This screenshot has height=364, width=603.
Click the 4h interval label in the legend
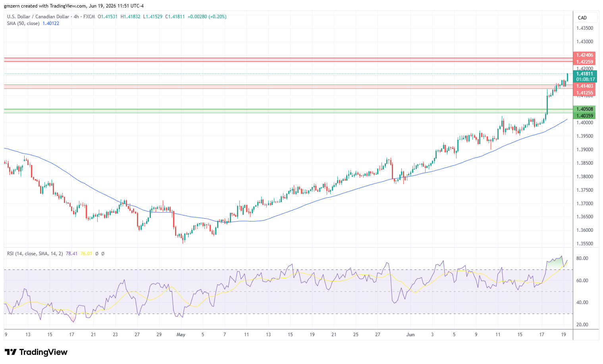point(77,17)
